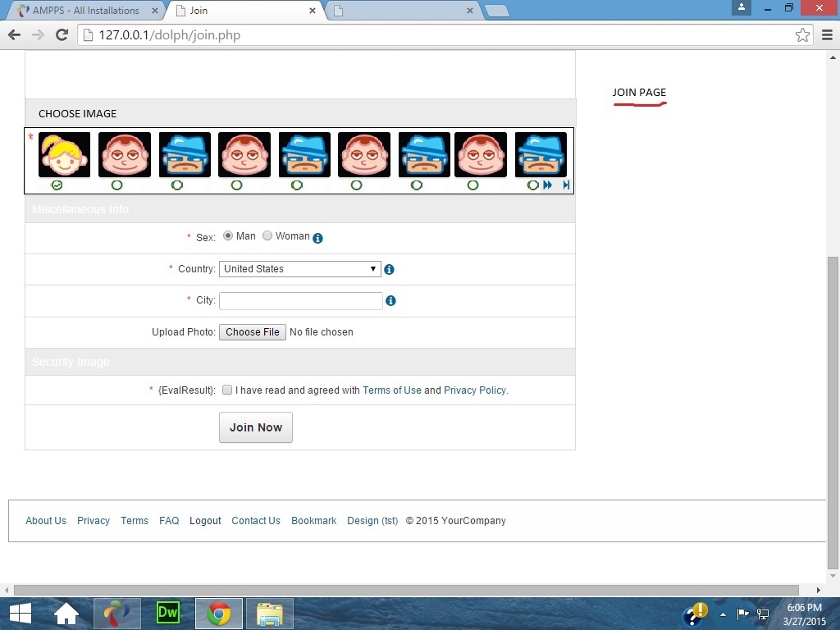Click the taskbar clock 6:06 PM

(804, 608)
